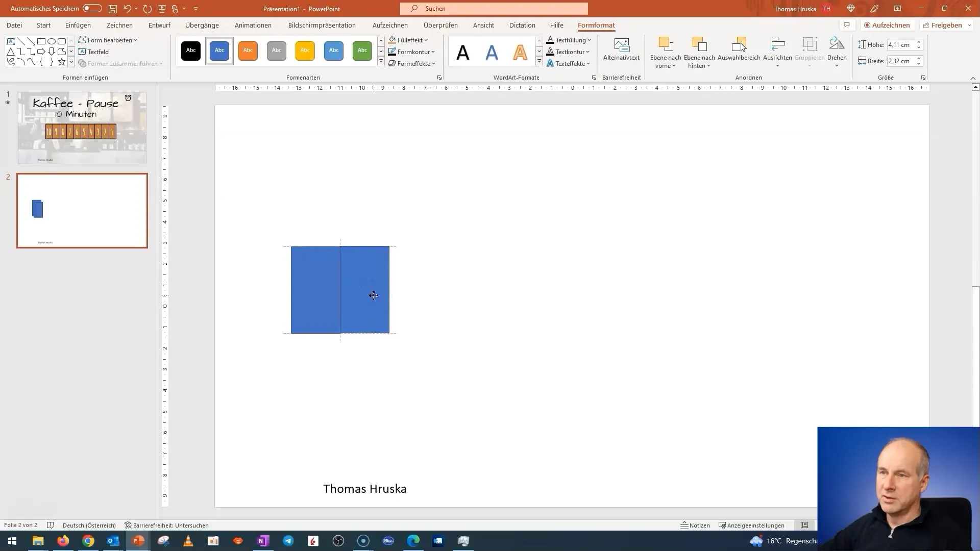Select the Text Box shape icon

[11, 41]
